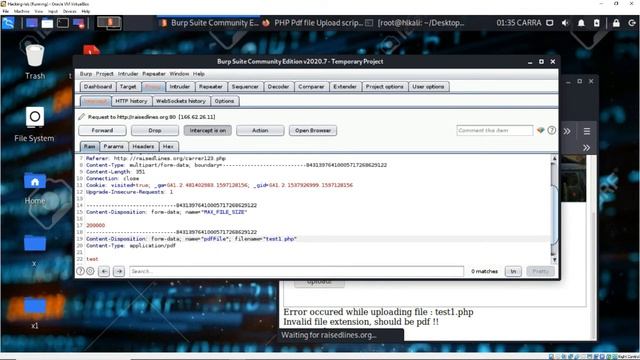
Task: Toggle the \n non-printing characters button
Action: pyautogui.click(x=513, y=271)
